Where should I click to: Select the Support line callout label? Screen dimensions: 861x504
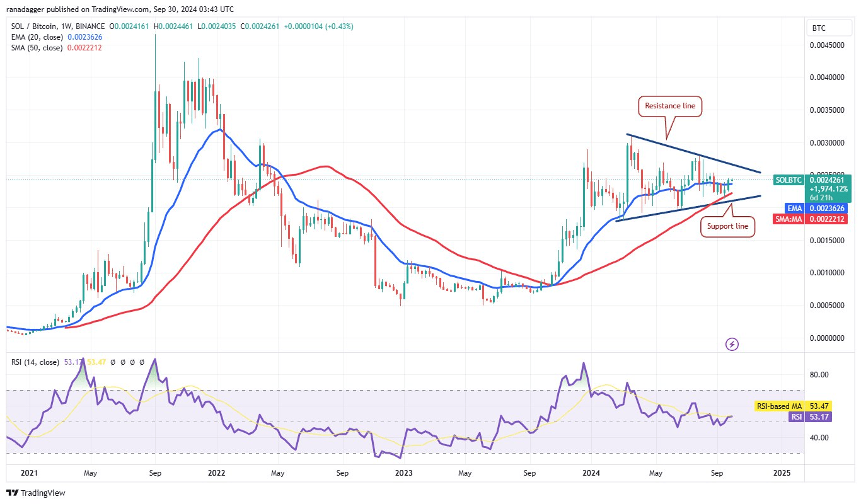[727, 226]
